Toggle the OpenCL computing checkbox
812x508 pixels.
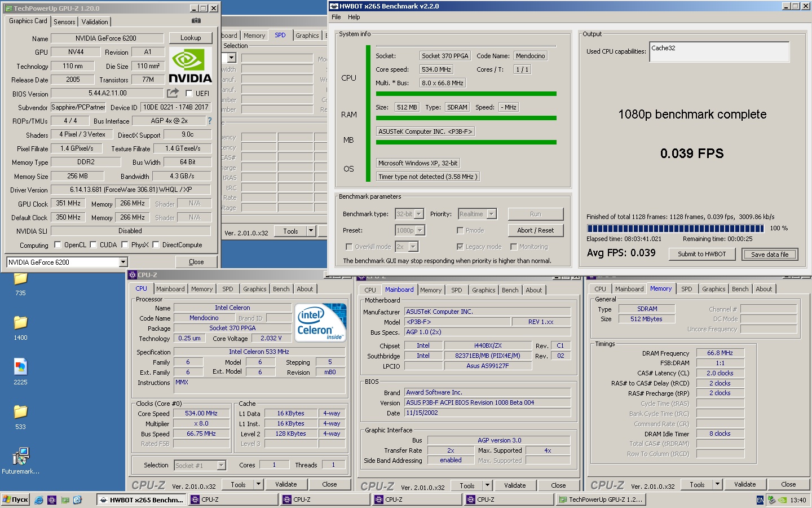58,245
